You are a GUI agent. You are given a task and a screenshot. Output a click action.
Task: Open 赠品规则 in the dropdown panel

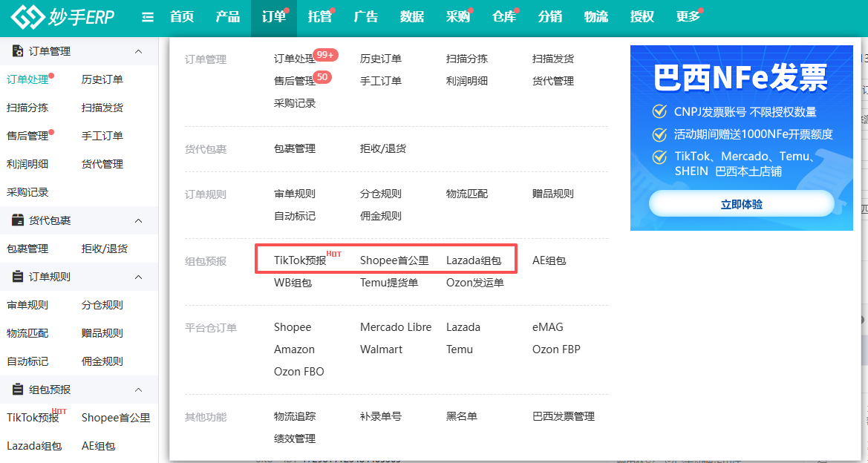[x=553, y=194]
